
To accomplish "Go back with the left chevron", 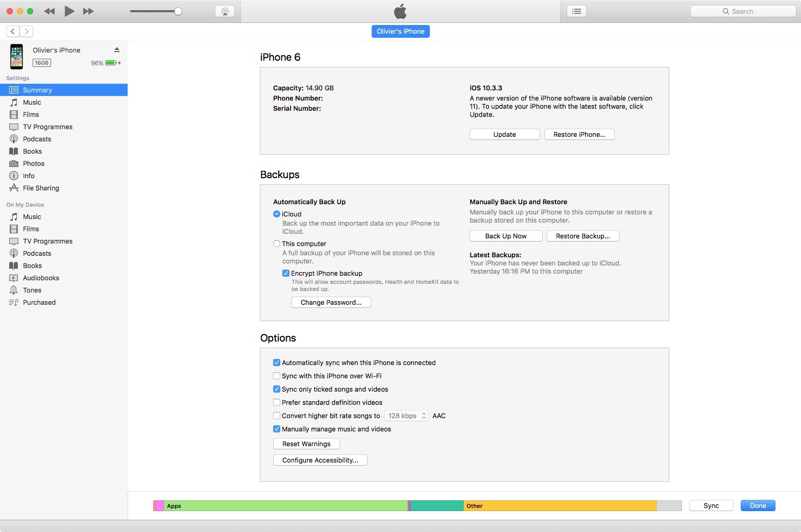I will (x=13, y=31).
